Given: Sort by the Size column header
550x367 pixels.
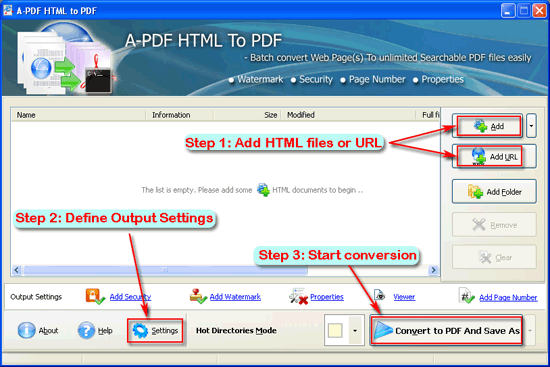Looking at the screenshot, I should click(x=247, y=115).
